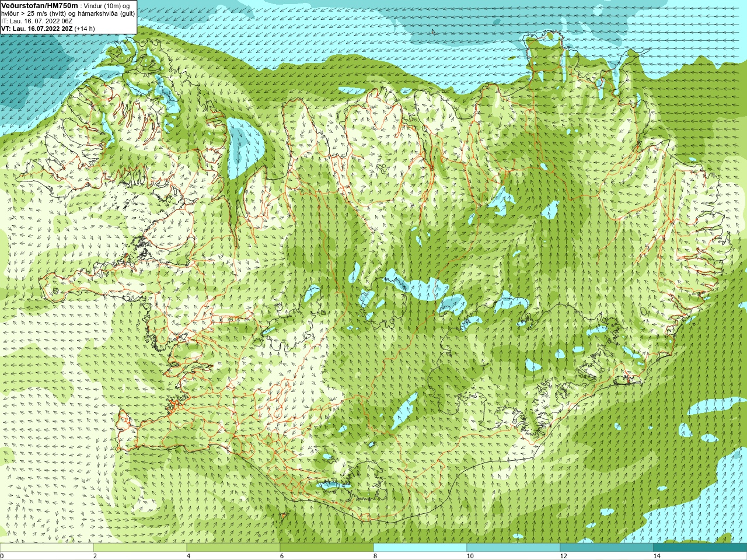
Task: Select the olive green swatch between 6 and 8
Action: [327, 548]
